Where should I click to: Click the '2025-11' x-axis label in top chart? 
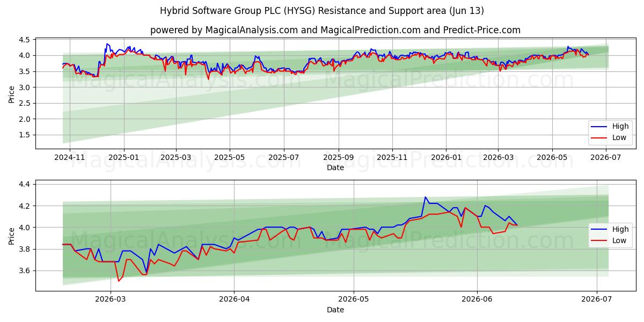(392, 157)
